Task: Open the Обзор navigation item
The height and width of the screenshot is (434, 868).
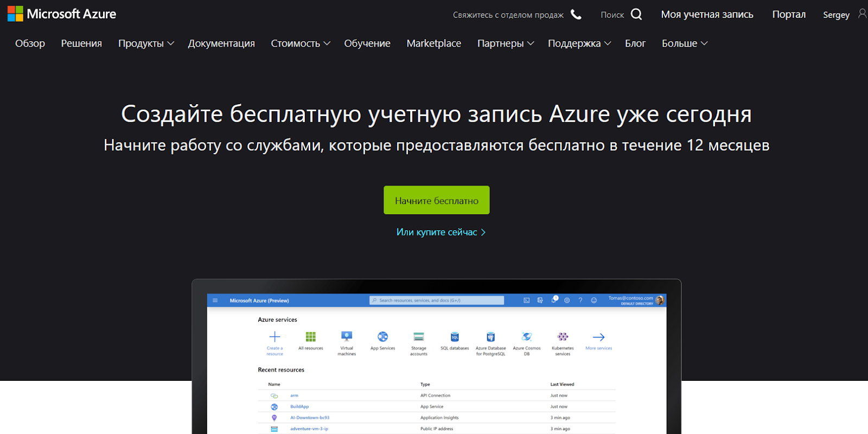Action: [x=30, y=43]
